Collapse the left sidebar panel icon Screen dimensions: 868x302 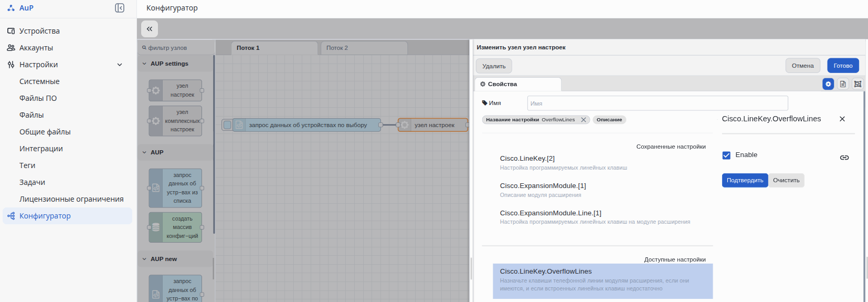pyautogui.click(x=120, y=8)
